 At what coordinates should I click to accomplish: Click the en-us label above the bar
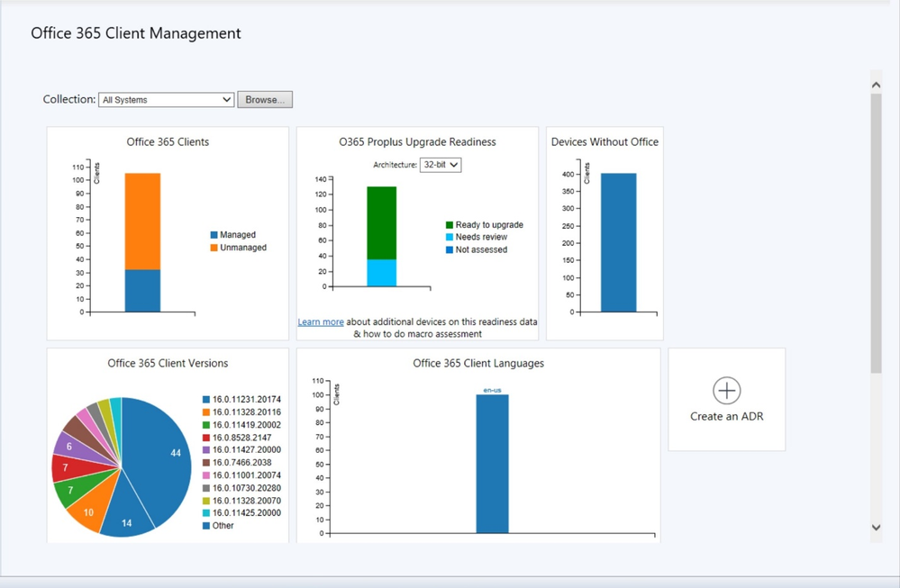[x=493, y=390]
